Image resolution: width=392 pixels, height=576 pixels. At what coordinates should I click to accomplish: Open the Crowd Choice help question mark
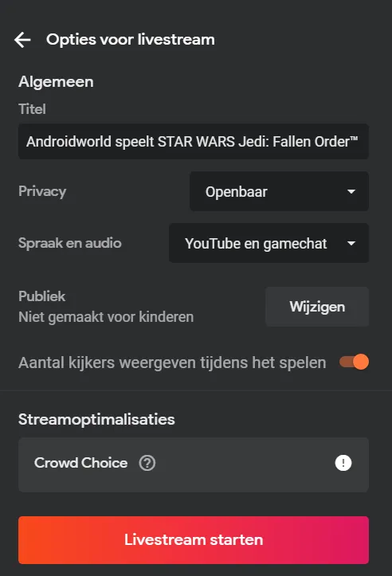pyautogui.click(x=147, y=463)
